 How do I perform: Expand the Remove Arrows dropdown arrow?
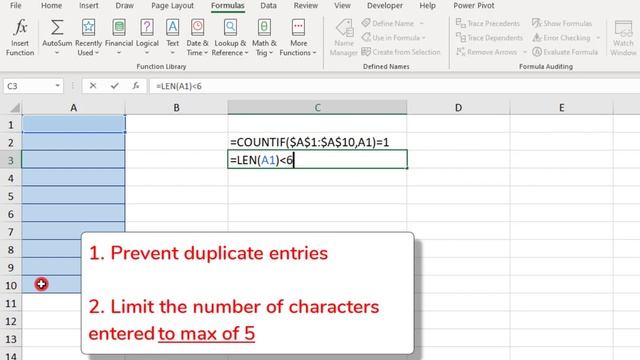[525, 52]
